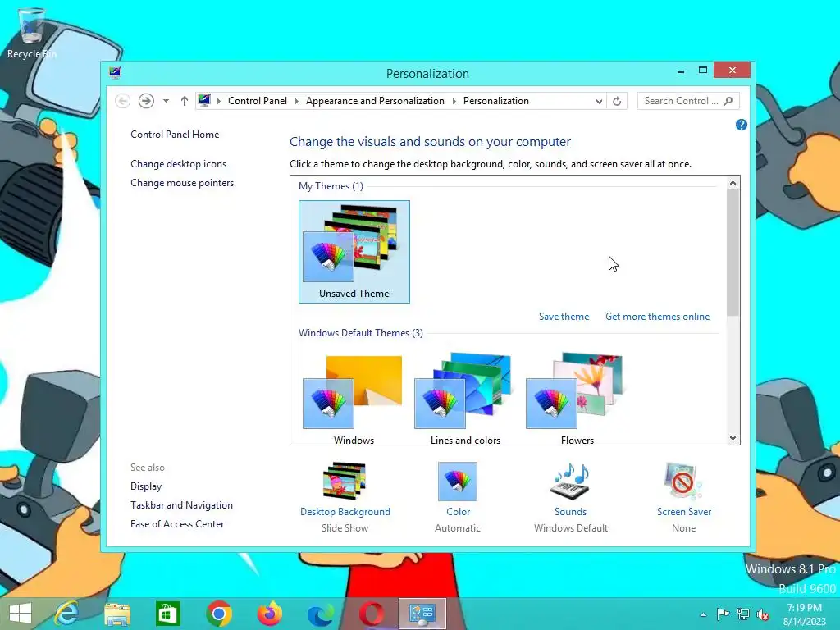Image resolution: width=840 pixels, height=630 pixels.
Task: Launch Internet Explorer from the taskbar
Action: click(67, 614)
